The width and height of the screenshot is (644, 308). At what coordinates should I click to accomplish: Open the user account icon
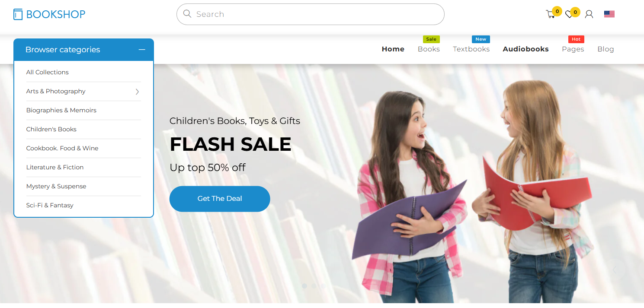coord(589,14)
